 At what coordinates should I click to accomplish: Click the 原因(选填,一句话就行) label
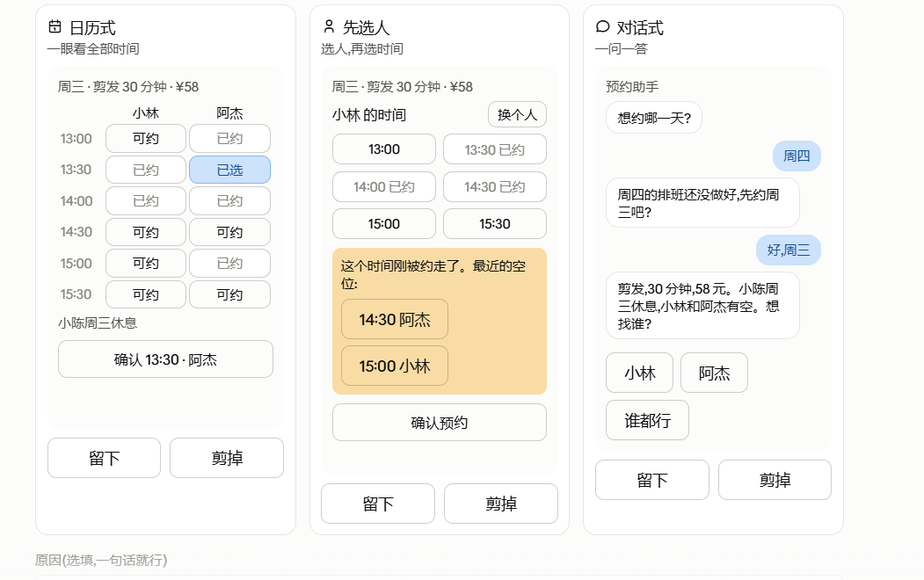101,560
